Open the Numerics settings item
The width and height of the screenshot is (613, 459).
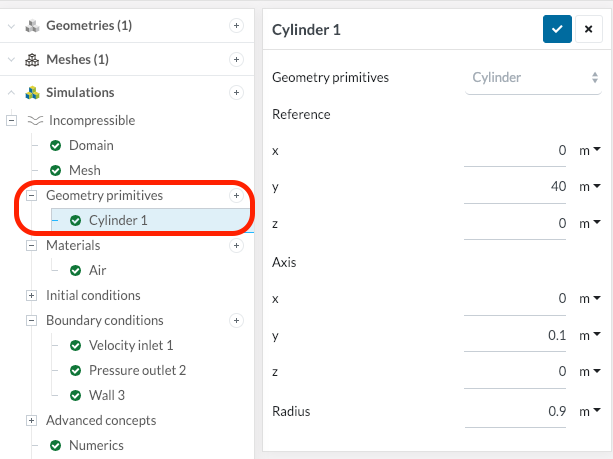click(x=96, y=445)
